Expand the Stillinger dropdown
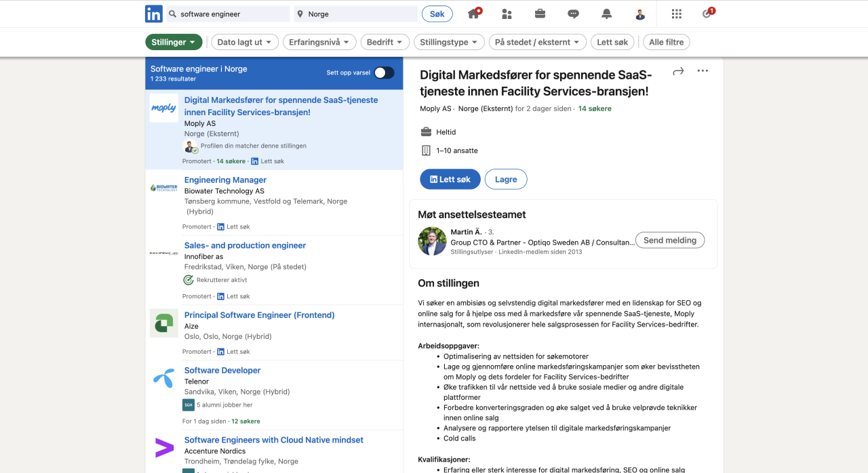 [x=174, y=42]
